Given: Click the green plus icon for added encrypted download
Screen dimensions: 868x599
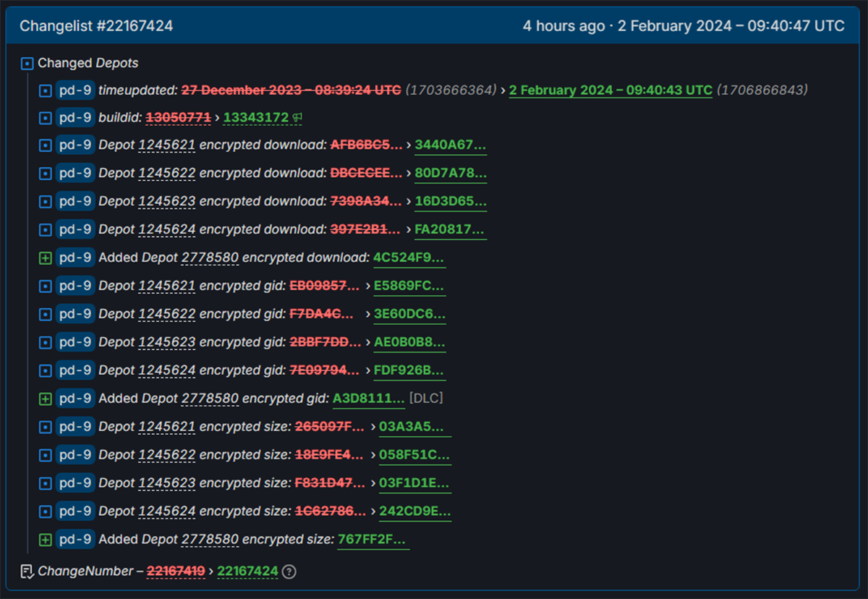Looking at the screenshot, I should tap(46, 258).
